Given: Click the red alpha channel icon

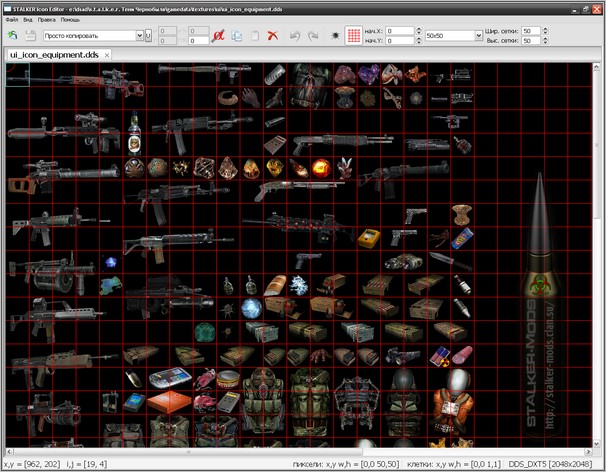Looking at the screenshot, I should click(x=218, y=36).
